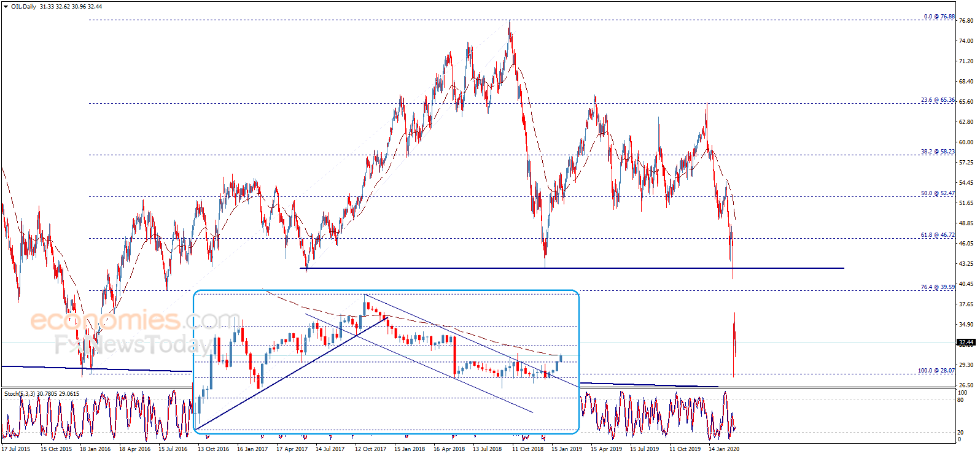Click the 16 Jan 2017 date label
Image resolution: width=980 pixels, height=456 pixels.
[x=252, y=449]
